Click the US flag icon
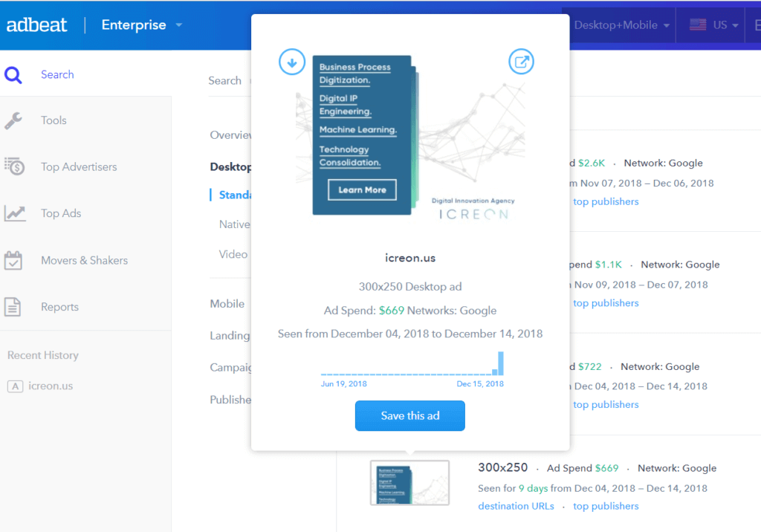 [x=698, y=25]
